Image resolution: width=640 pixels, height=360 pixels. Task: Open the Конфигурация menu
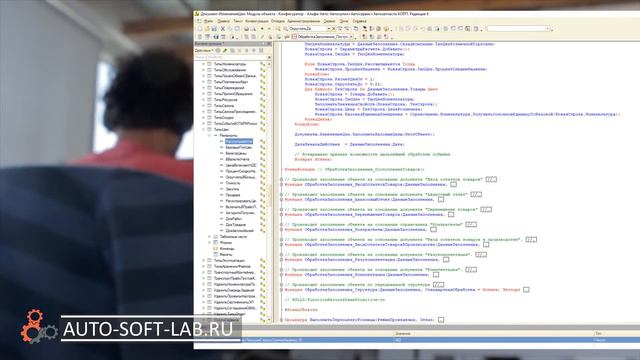click(x=257, y=21)
